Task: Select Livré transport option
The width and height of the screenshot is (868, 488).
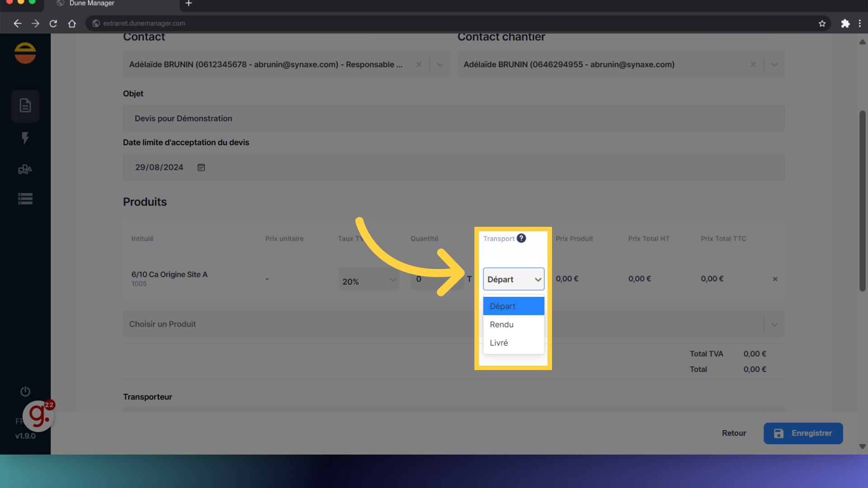Action: 499,343
